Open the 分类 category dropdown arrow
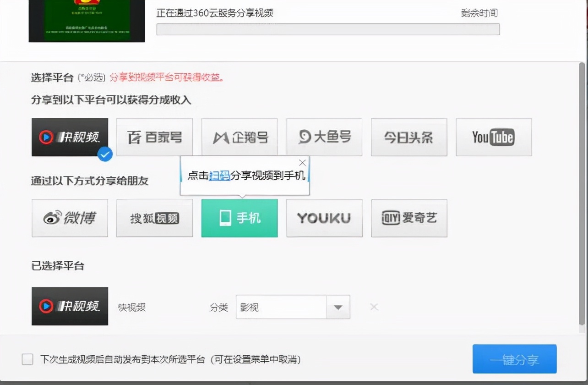 338,307
